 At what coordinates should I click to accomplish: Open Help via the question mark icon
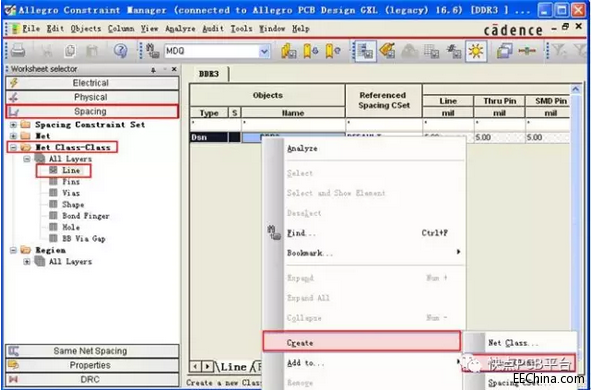[120, 51]
